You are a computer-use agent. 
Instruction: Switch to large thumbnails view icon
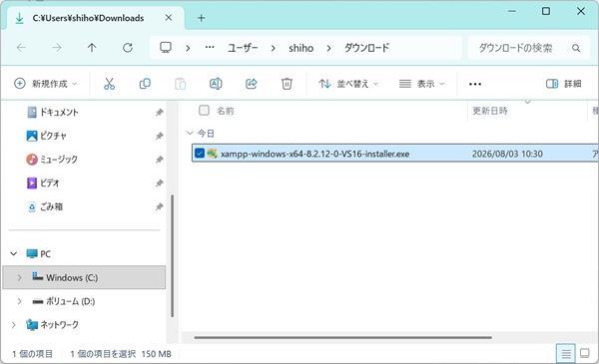click(x=584, y=353)
